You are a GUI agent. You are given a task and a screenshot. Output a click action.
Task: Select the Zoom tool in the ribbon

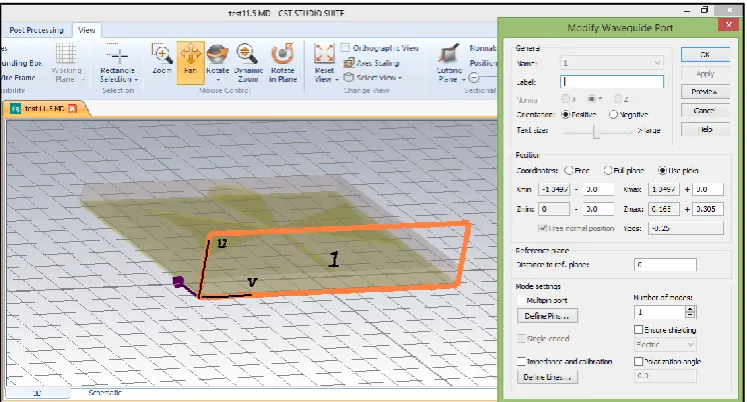click(162, 60)
